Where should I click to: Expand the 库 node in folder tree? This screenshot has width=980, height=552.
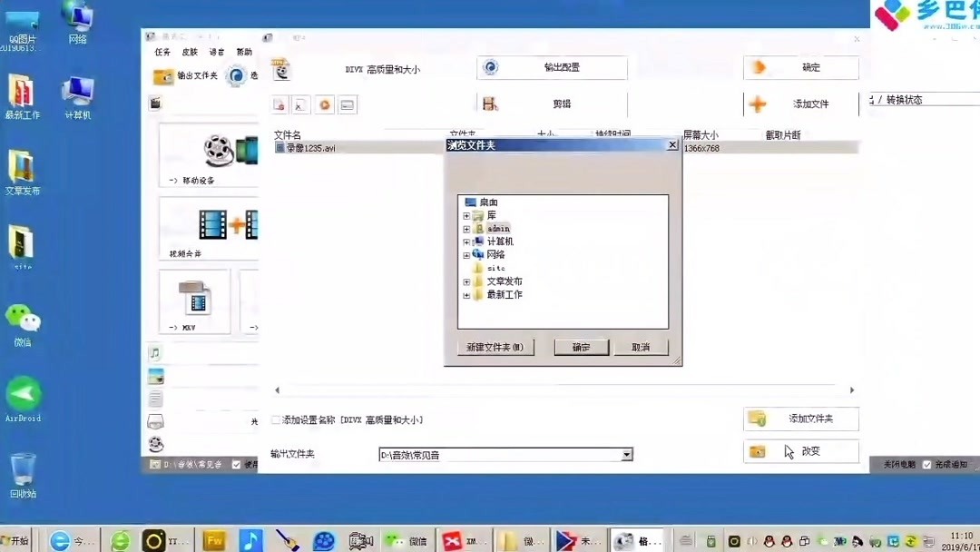[467, 215]
